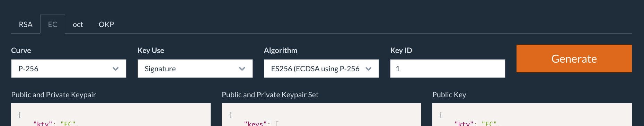Click the chevron arrow in Algorithm selector
The height and width of the screenshot is (126, 644).
(369, 69)
